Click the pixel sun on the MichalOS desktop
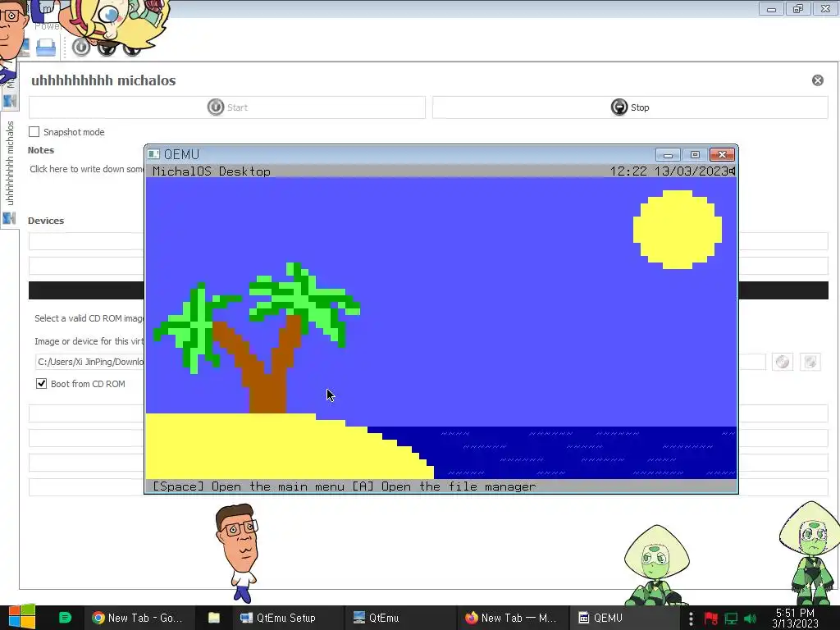 [x=677, y=230]
